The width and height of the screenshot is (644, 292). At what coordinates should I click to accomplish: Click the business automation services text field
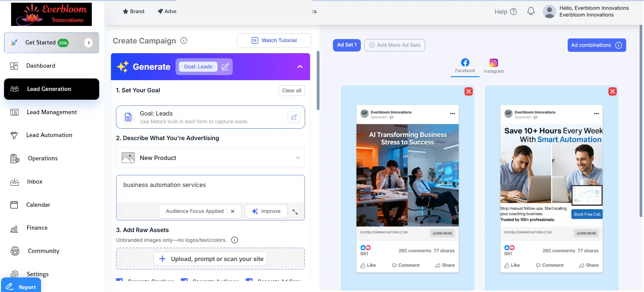pos(210,189)
